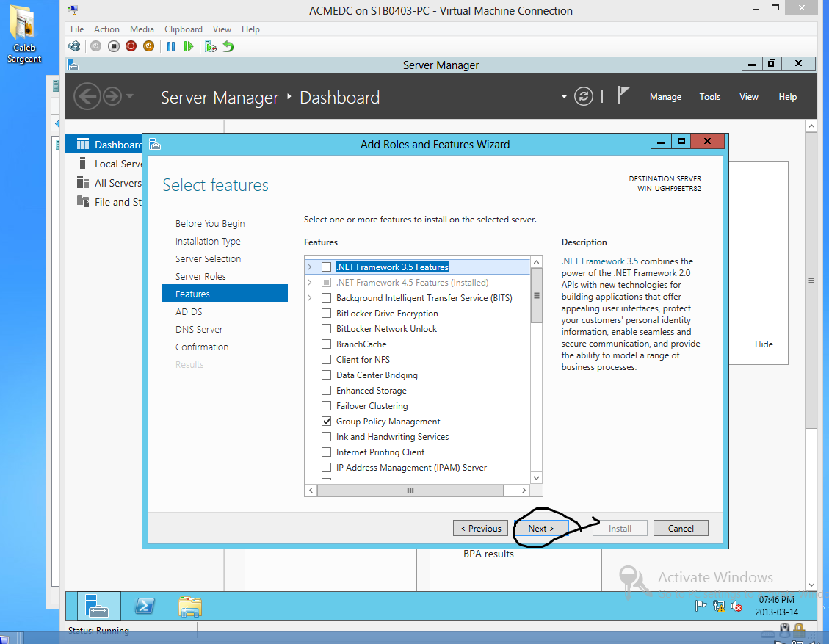This screenshot has width=829, height=644.
Task: Click the features list vertical scrollbar thumb
Action: tap(536, 295)
